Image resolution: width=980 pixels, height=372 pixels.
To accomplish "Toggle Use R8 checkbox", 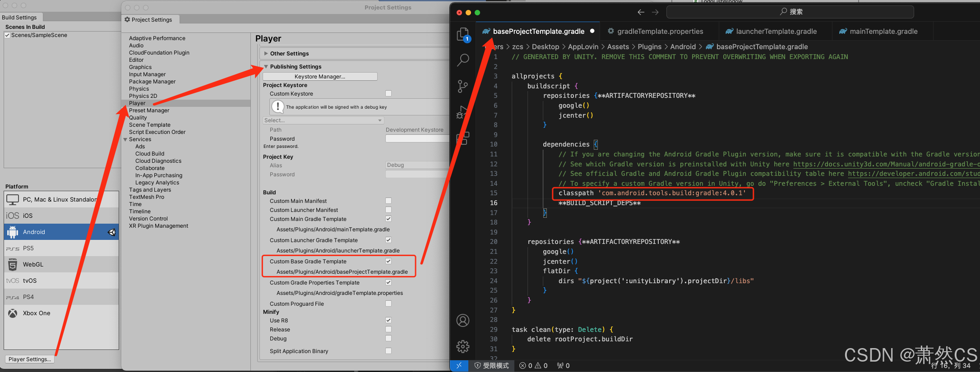I will point(388,320).
